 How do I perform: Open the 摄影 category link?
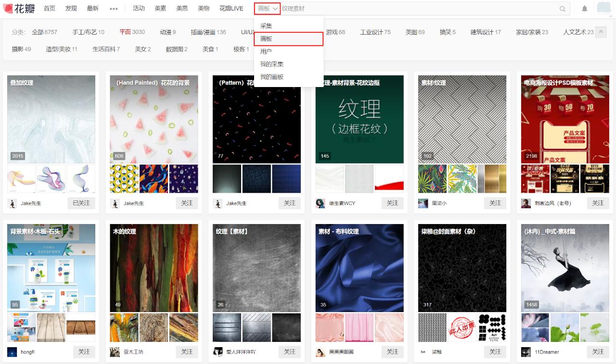(x=17, y=49)
